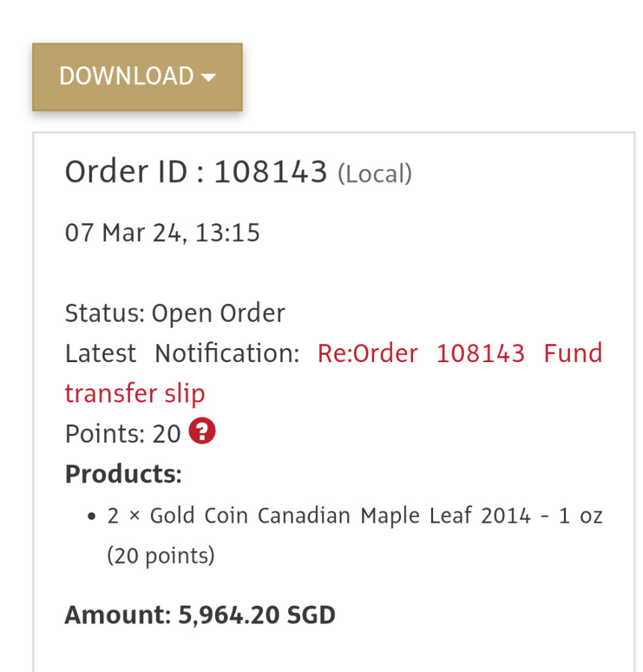The image size is (643, 672).
Task: Click the (Local) order type label
Action: tap(375, 174)
